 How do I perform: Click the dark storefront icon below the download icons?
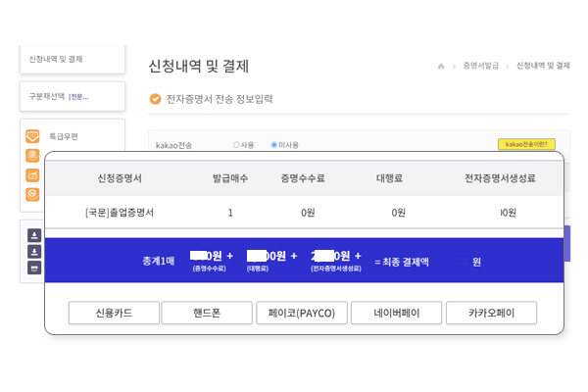pyautogui.click(x=34, y=268)
